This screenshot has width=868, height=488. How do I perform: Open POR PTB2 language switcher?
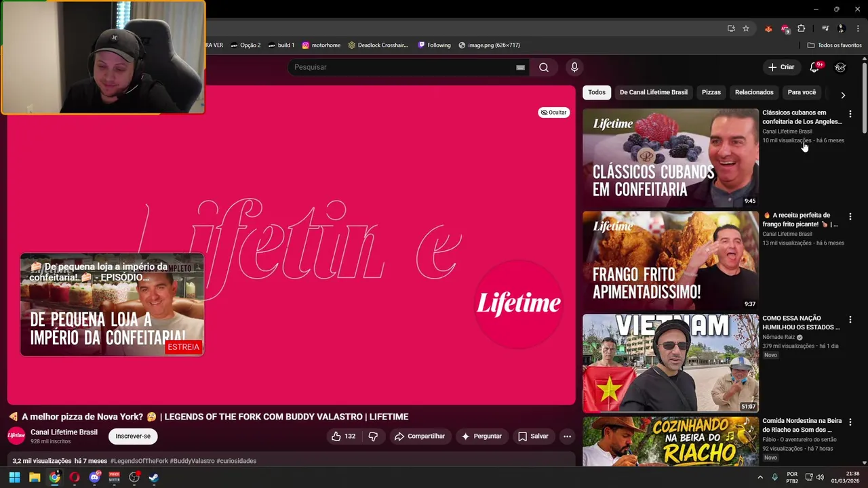[792, 477]
